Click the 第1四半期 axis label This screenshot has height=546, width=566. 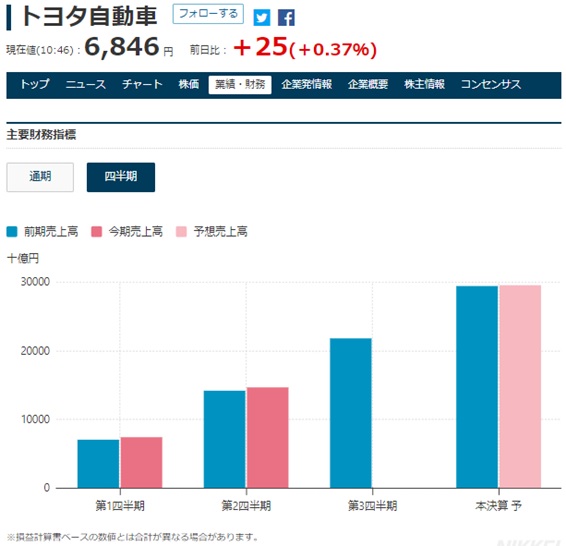tap(120, 506)
